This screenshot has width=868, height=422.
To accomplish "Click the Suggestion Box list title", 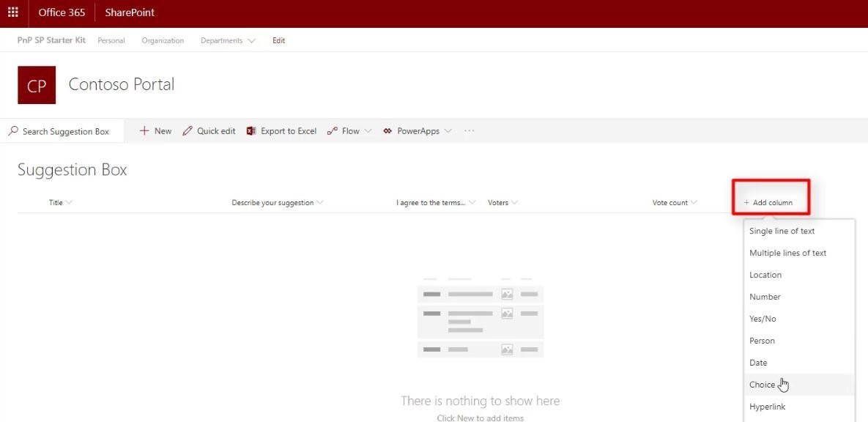I will [73, 169].
